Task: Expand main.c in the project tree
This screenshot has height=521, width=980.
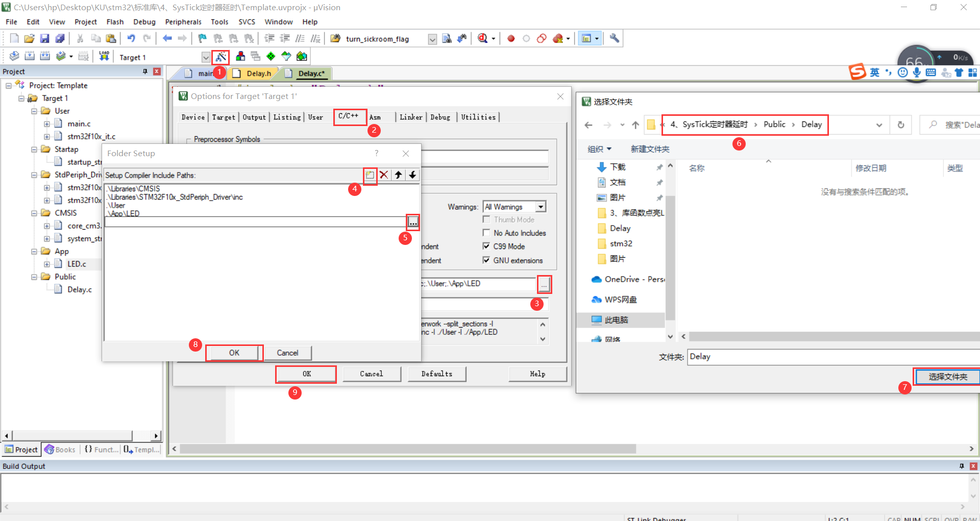Action: [x=47, y=123]
